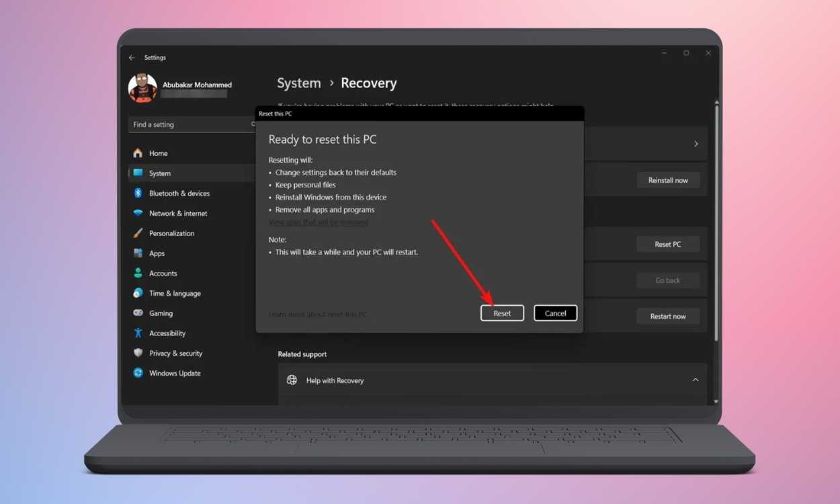Click the Personalization brush icon
840x504 pixels.
138,233
